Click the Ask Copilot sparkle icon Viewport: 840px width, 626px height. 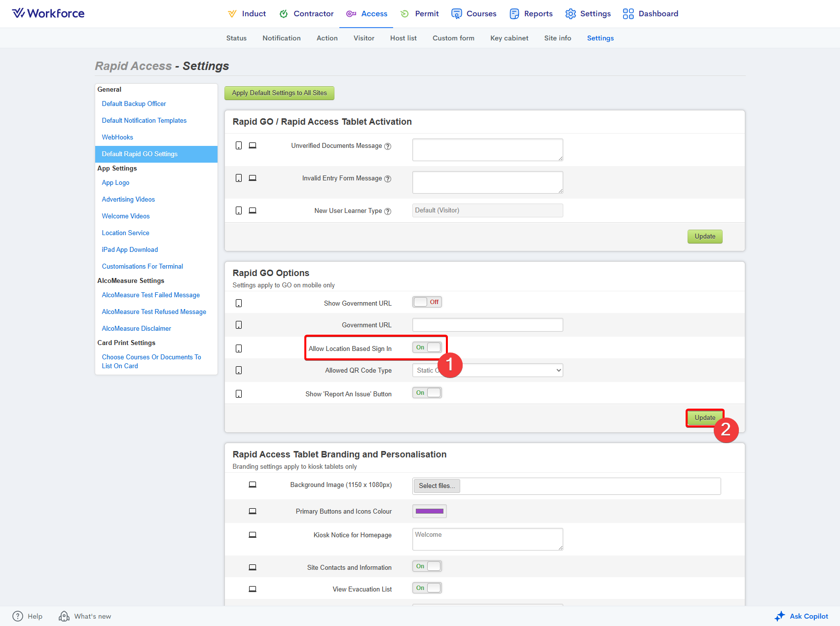[779, 616]
